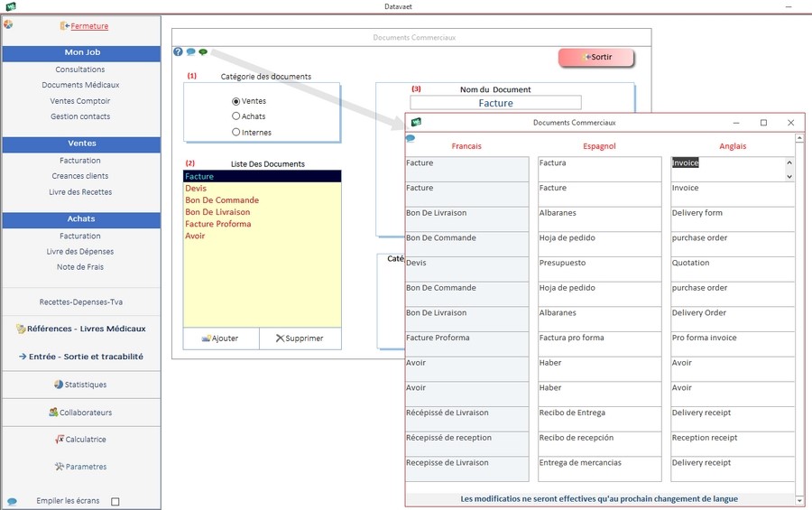Click the Datavaet app icon in title bar

[x=10, y=6]
